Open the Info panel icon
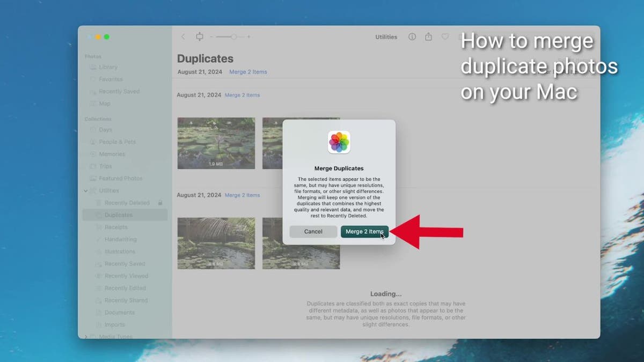This screenshot has height=362, width=644. click(x=412, y=37)
